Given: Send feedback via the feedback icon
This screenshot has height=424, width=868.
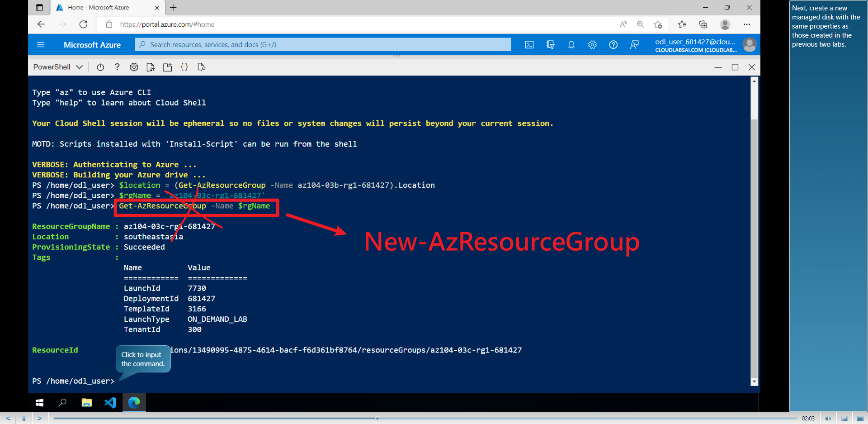Looking at the screenshot, I should click(634, 44).
